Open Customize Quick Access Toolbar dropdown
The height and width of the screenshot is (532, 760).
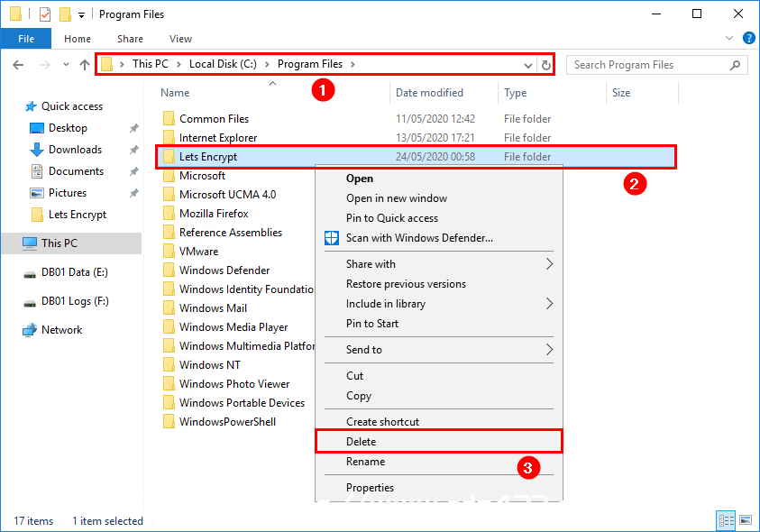pyautogui.click(x=81, y=15)
